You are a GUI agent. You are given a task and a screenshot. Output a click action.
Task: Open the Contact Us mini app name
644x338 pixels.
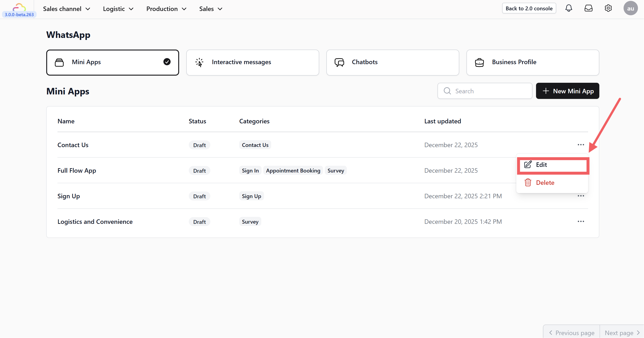73,145
